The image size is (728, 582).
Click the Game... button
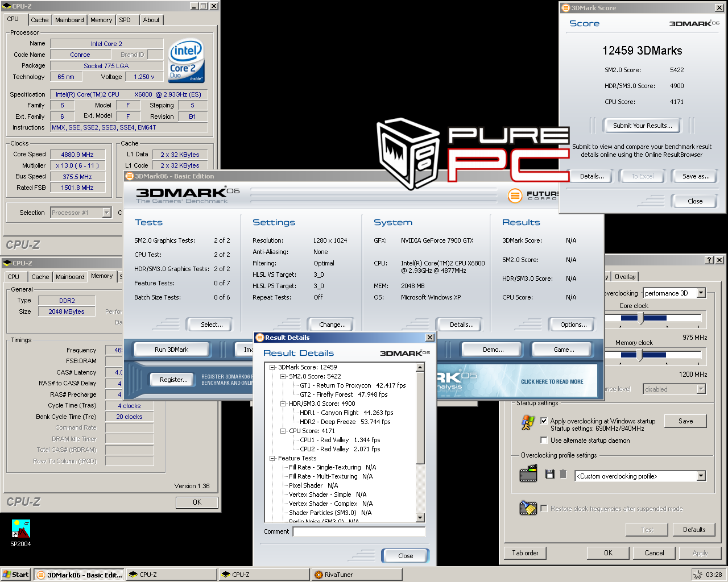564,350
